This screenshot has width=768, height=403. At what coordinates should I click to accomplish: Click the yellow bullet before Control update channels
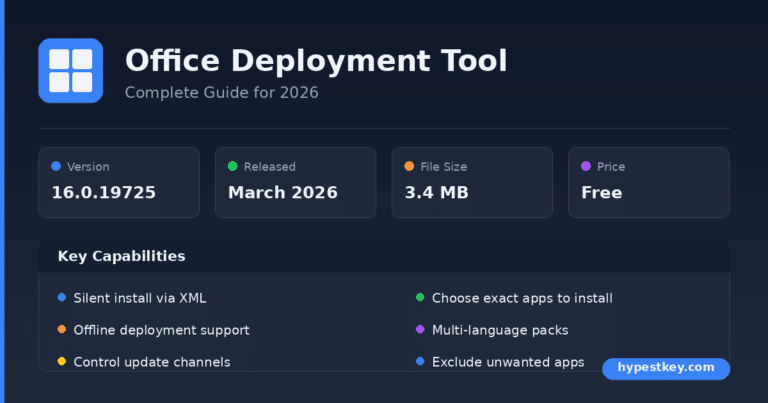62,361
